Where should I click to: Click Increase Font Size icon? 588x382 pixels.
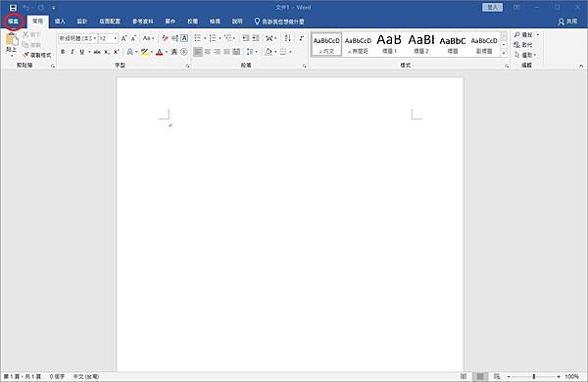coord(123,38)
